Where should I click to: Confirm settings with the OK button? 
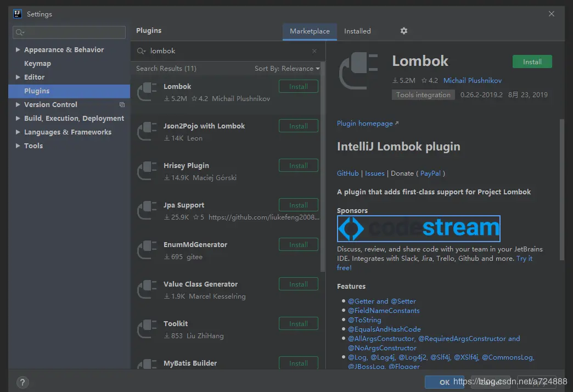[445, 382]
